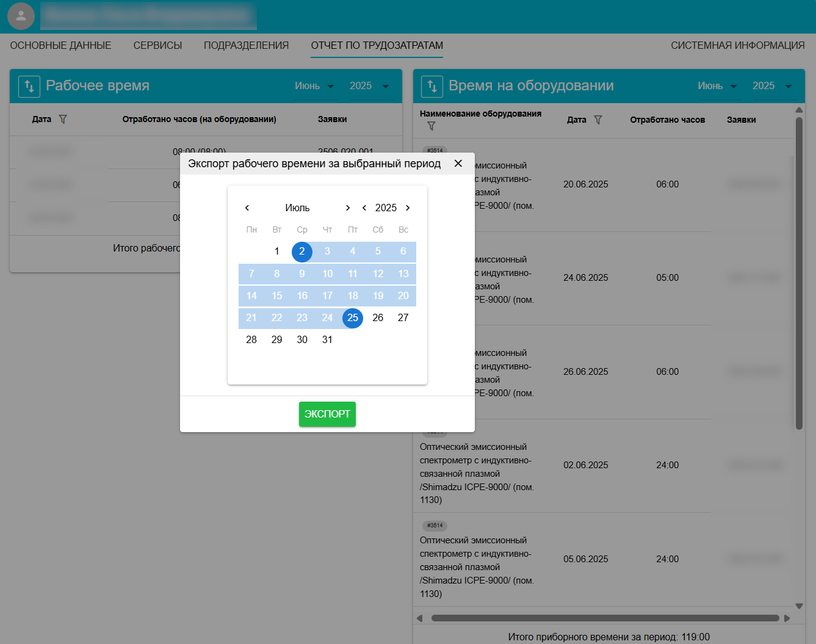Click the green Экспорт button
The width and height of the screenshot is (816, 644).
327,414
